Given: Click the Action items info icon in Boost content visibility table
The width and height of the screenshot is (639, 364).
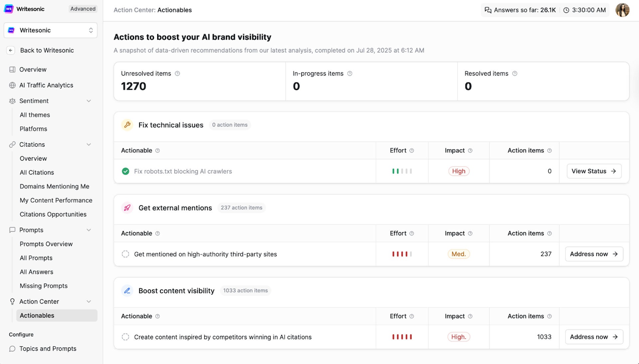Looking at the screenshot, I should (x=549, y=316).
